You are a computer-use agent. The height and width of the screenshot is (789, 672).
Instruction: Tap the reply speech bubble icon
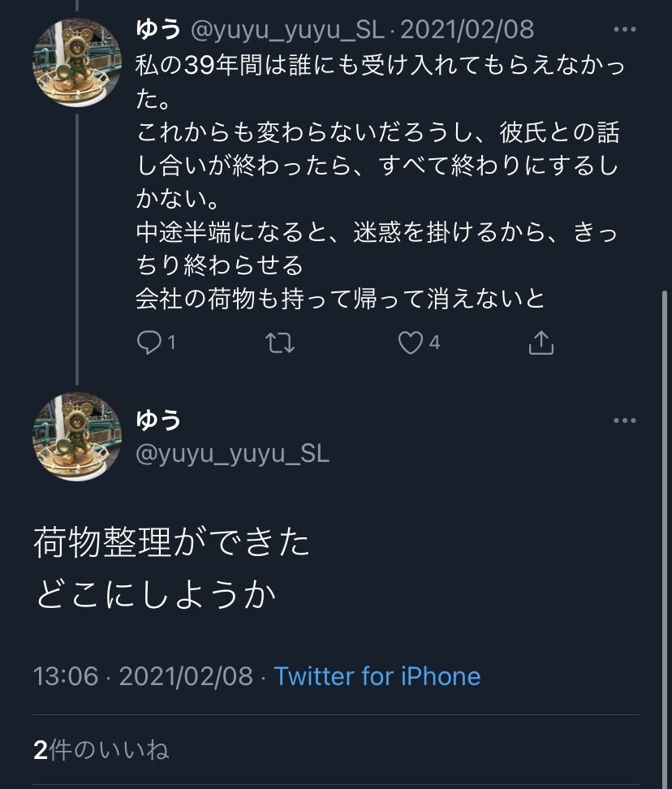click(x=149, y=343)
